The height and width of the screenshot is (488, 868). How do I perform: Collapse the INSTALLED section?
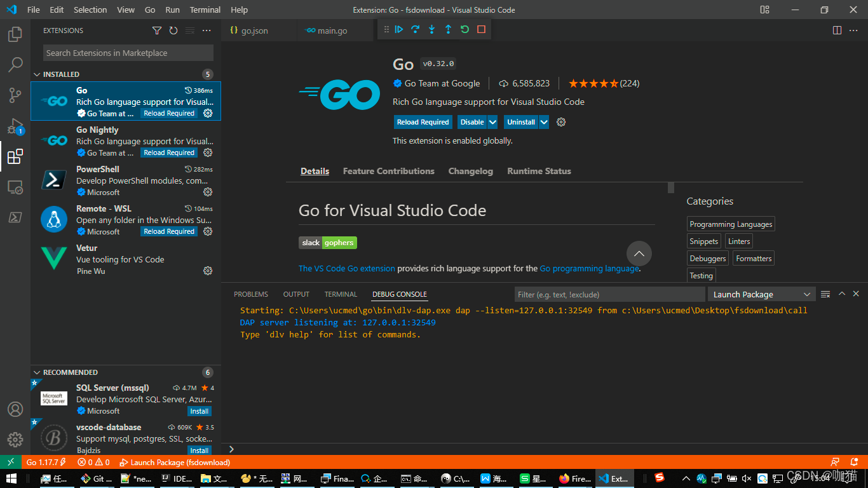pyautogui.click(x=37, y=74)
